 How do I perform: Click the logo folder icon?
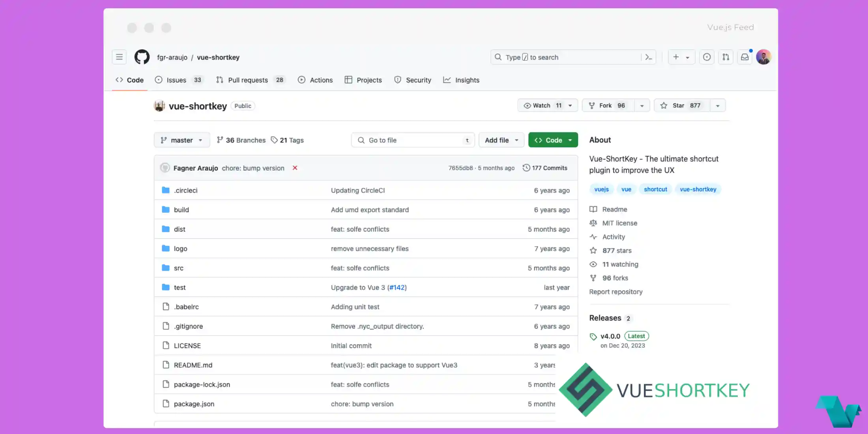tap(166, 248)
